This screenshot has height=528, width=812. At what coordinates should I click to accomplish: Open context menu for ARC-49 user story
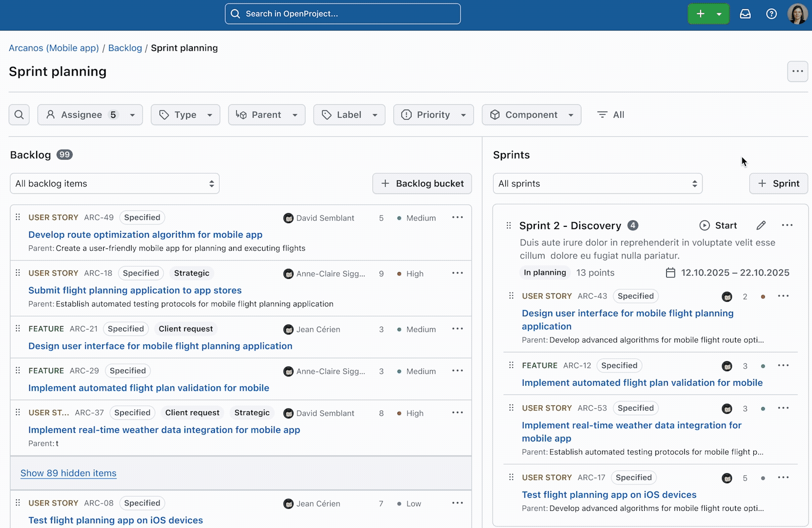457,217
